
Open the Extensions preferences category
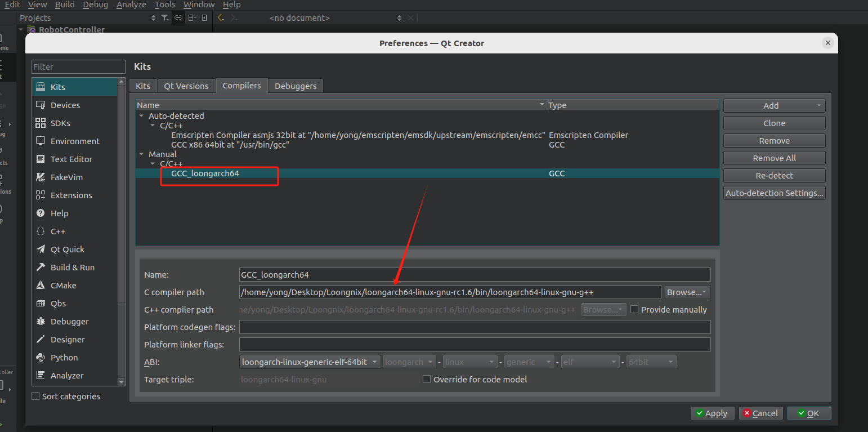74,195
